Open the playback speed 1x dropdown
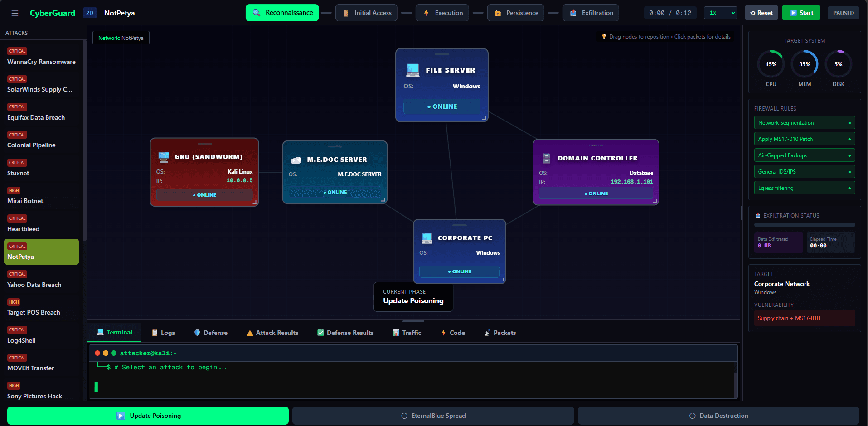Viewport: 868px width, 426px height. coord(720,13)
